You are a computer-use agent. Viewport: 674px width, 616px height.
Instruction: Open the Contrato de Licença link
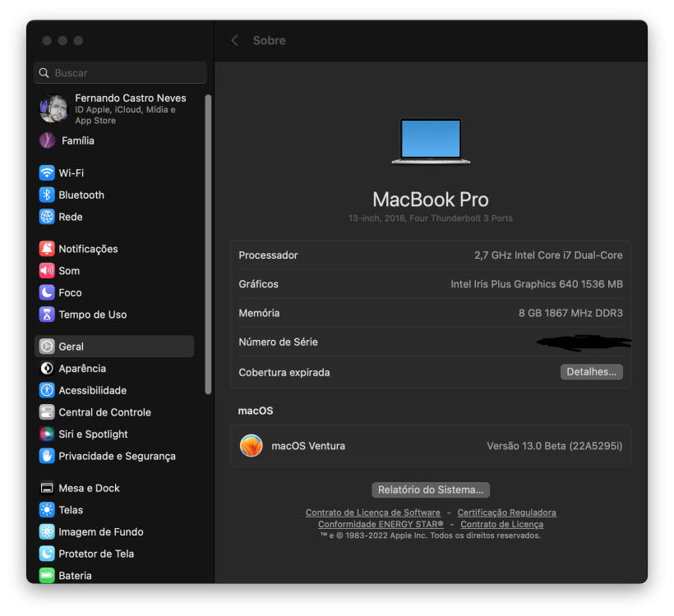[502, 524]
